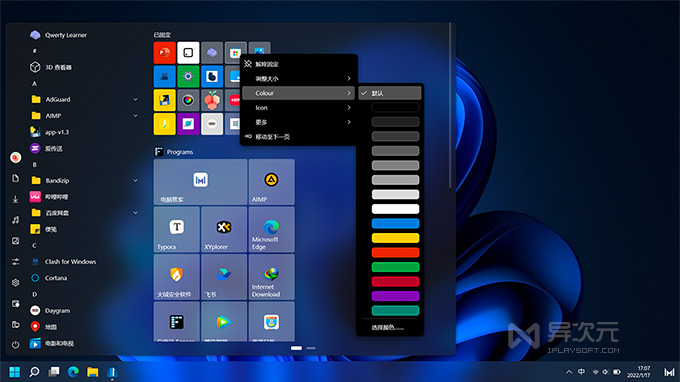
Task: Pick the orange-red colour swatch
Action: pos(396,252)
